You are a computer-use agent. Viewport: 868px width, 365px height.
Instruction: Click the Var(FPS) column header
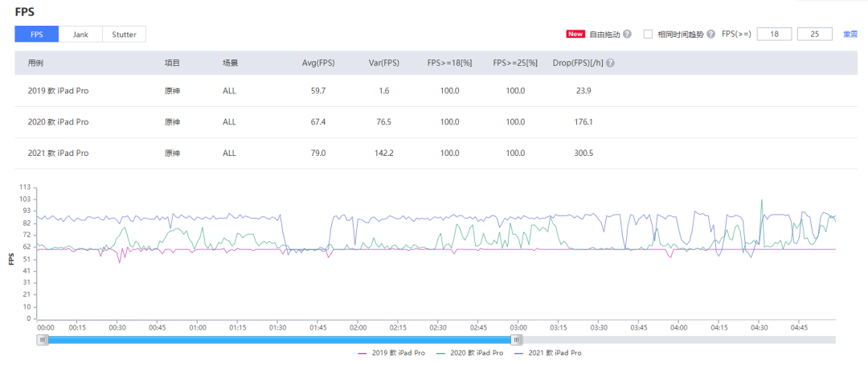click(384, 64)
